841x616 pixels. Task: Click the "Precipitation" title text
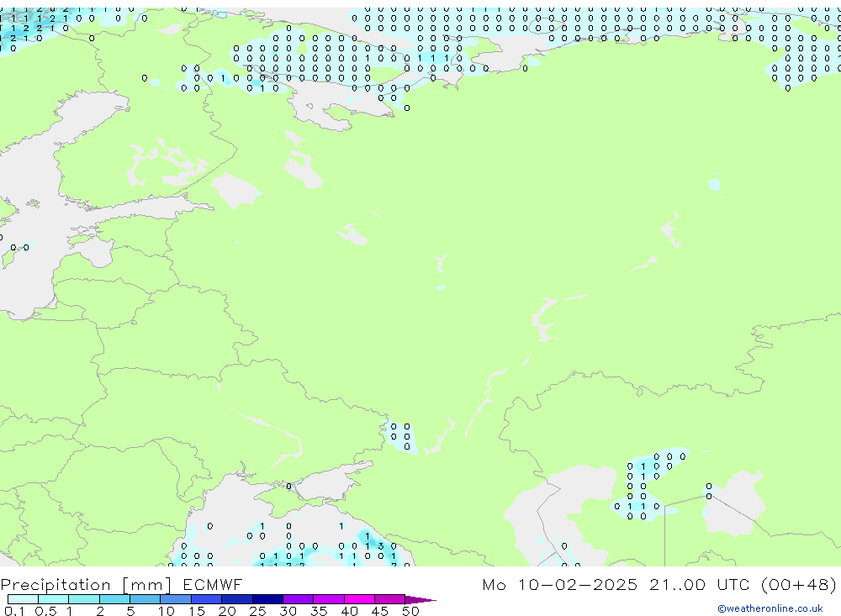coord(56,585)
